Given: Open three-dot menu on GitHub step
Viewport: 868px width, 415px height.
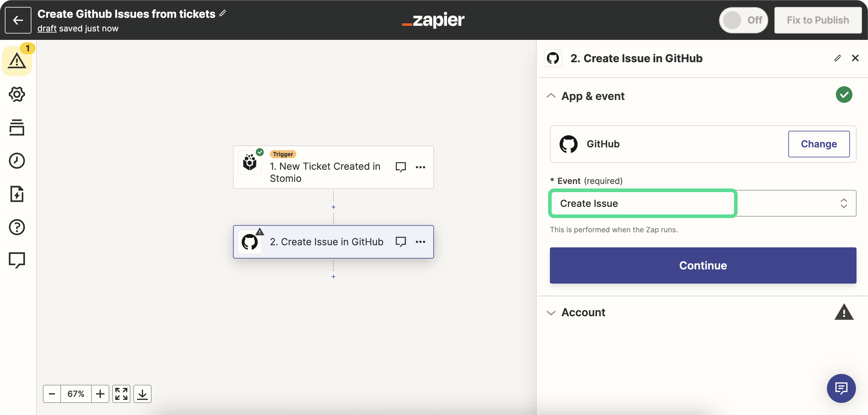Looking at the screenshot, I should (420, 242).
